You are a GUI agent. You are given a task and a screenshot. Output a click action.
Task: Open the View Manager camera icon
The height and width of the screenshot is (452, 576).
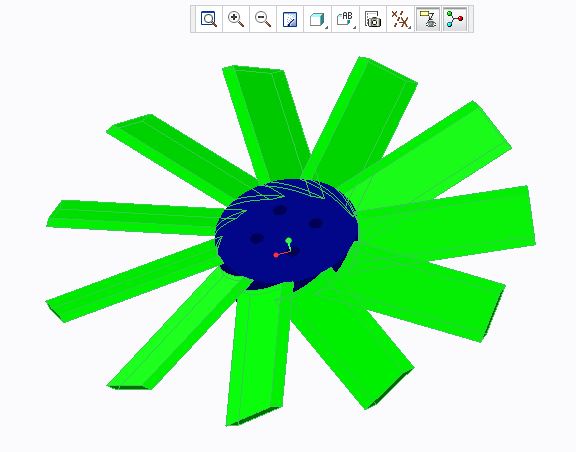(373, 19)
